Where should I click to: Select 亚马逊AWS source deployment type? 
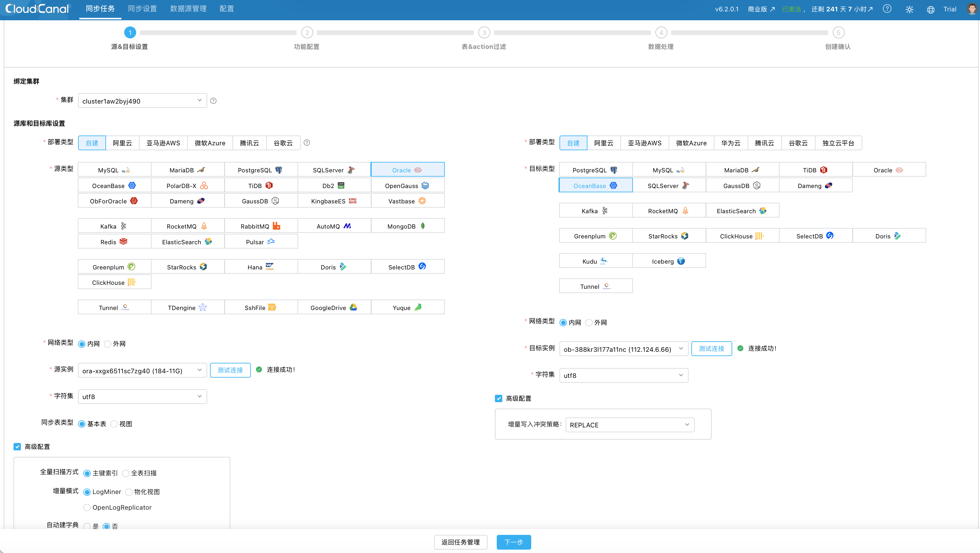click(x=164, y=143)
